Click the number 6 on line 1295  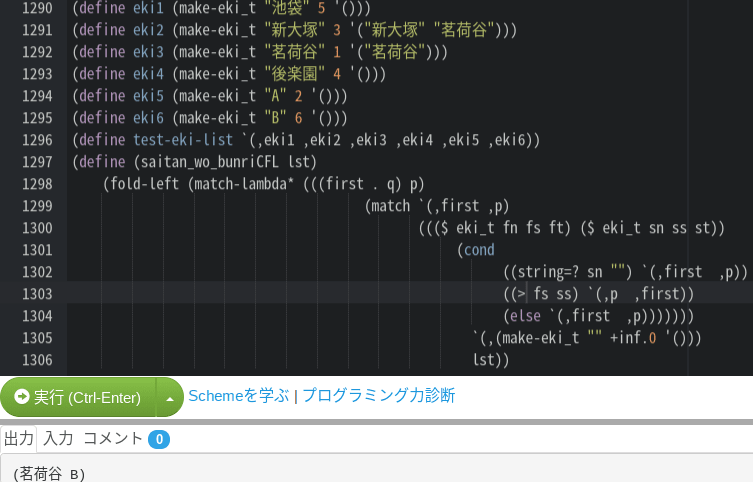[x=298, y=118]
